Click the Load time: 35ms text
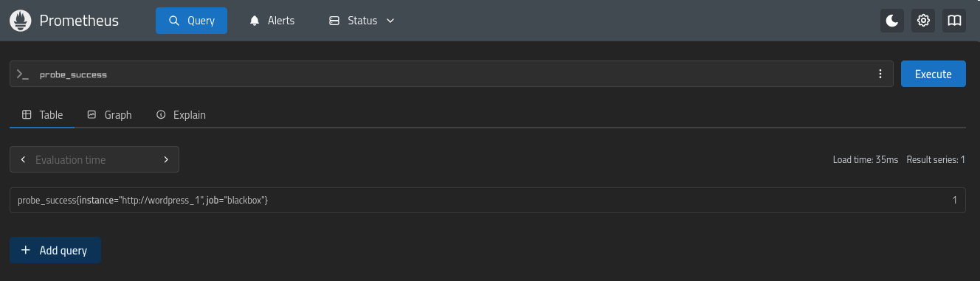The height and width of the screenshot is (281, 980). click(x=866, y=159)
